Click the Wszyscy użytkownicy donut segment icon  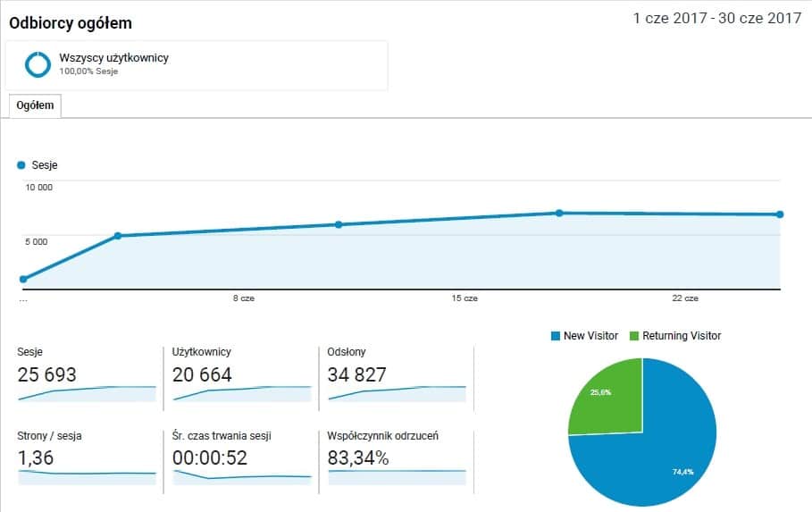(x=38, y=64)
